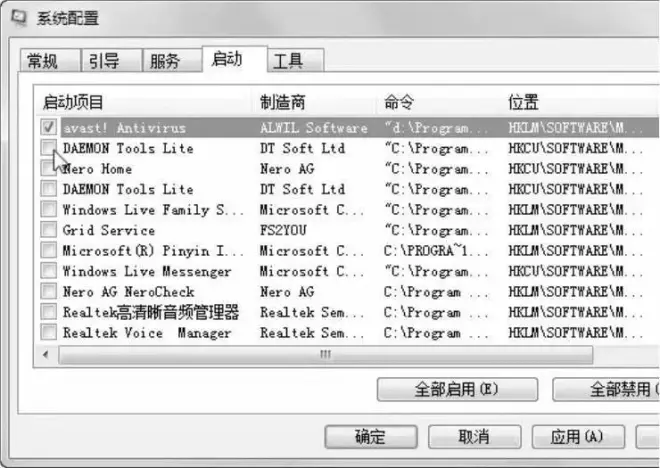Enable the Nero Home startup checkbox
The image size is (660, 468).
click(x=48, y=168)
